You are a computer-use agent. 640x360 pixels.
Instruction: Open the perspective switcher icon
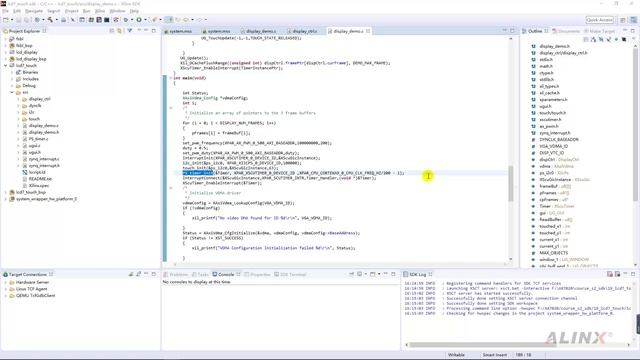pyautogui.click(x=623, y=20)
